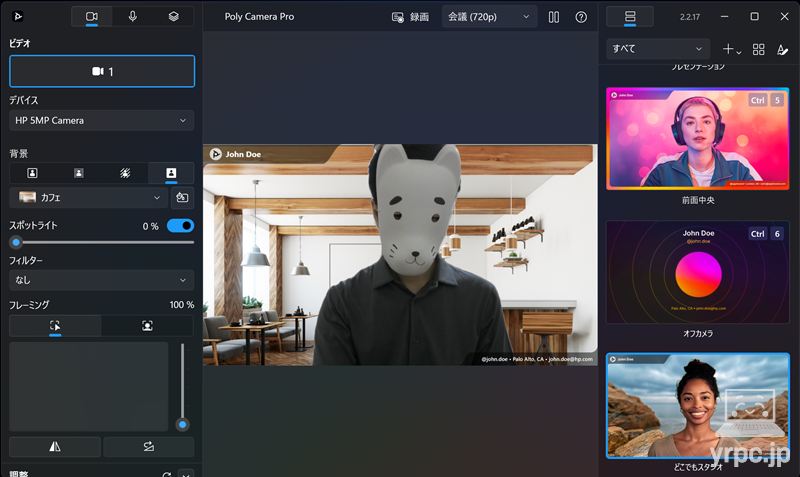This screenshot has width=800, height=477.
Task: Click the framing pan preview area
Action: click(x=89, y=387)
